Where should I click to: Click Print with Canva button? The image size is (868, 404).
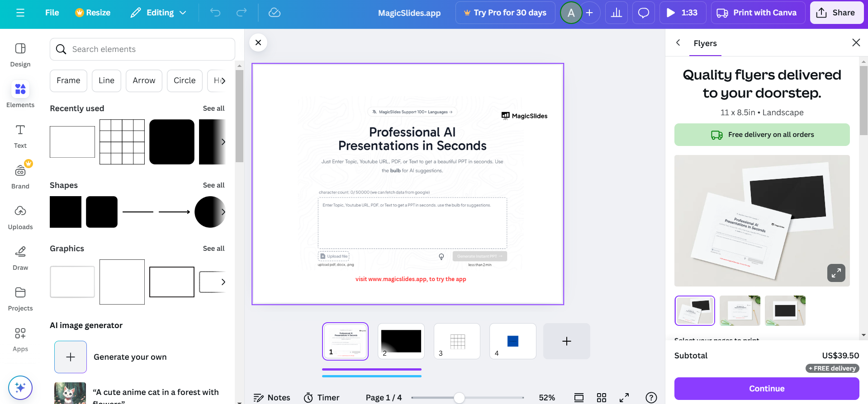(758, 13)
